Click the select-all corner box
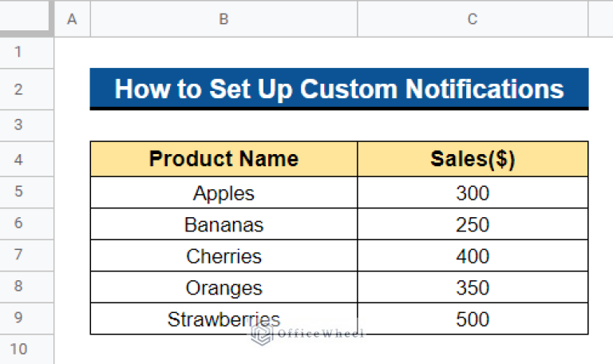 26,18
